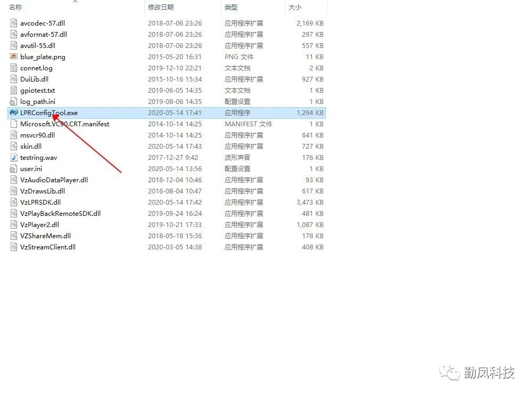Click the VzDrawsLib.dll file icon

tap(13, 191)
